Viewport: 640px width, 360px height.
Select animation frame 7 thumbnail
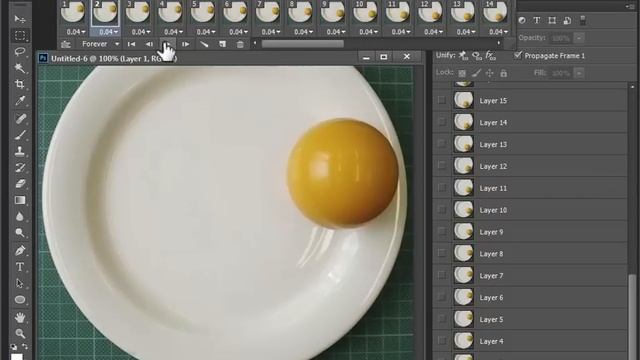[x=268, y=12]
